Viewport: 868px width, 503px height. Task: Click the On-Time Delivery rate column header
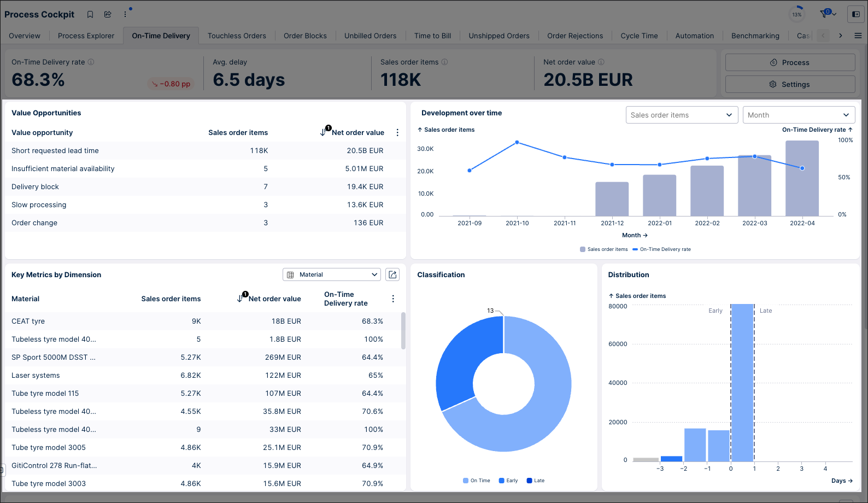(345, 299)
